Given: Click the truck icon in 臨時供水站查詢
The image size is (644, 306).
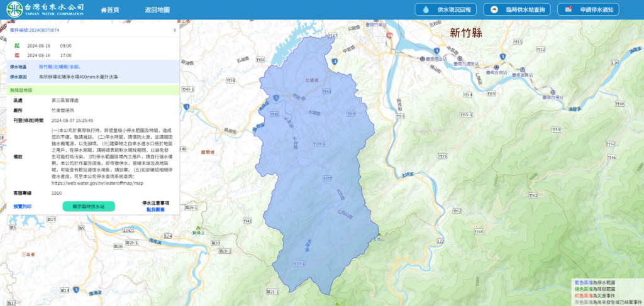Looking at the screenshot, I should tap(495, 10).
